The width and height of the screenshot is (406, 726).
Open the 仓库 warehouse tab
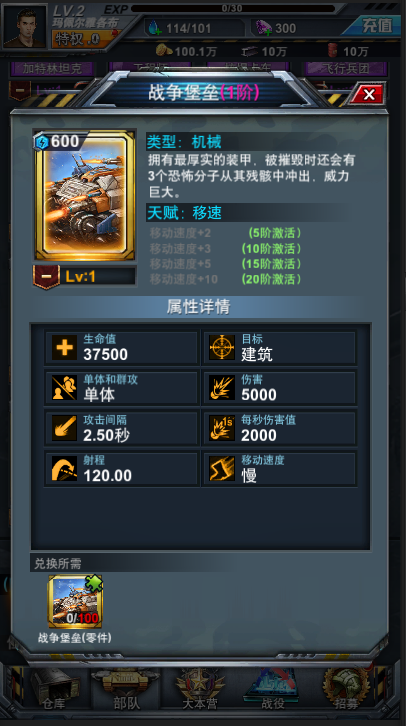(54, 690)
